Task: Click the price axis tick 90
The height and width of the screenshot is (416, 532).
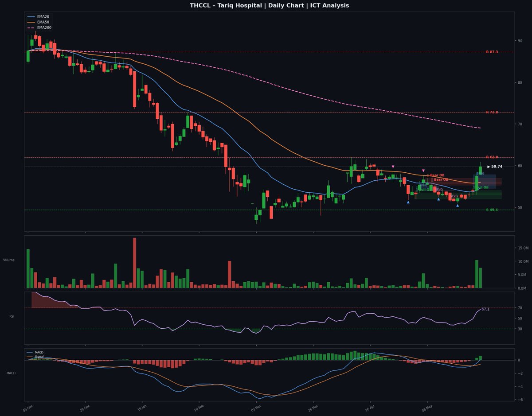Action: (520, 41)
